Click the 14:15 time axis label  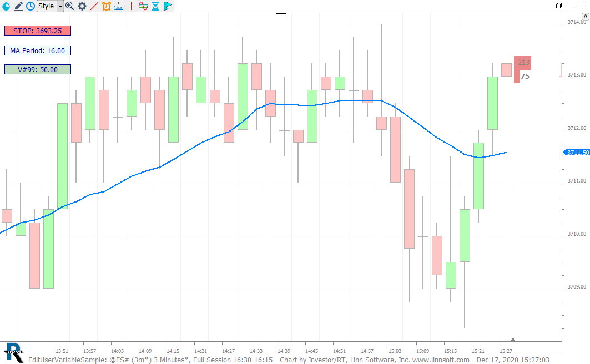click(173, 351)
